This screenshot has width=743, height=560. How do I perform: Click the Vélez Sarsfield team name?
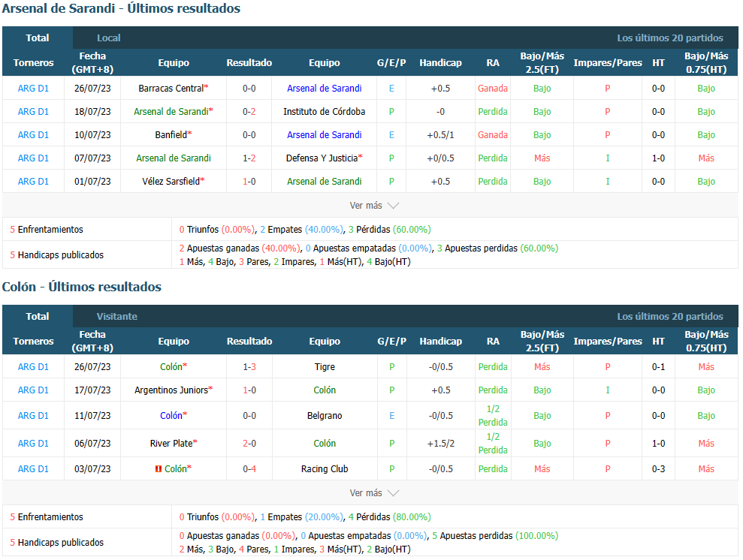[x=171, y=182]
